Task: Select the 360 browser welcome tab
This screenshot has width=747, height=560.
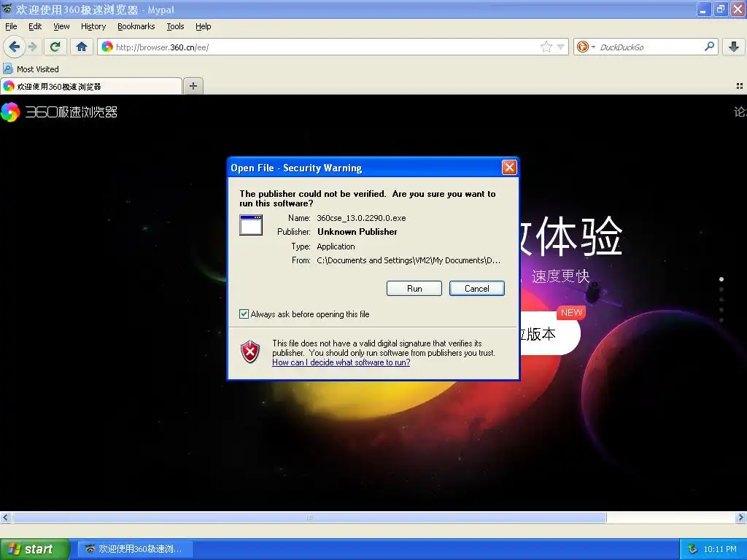Action: click(91, 86)
